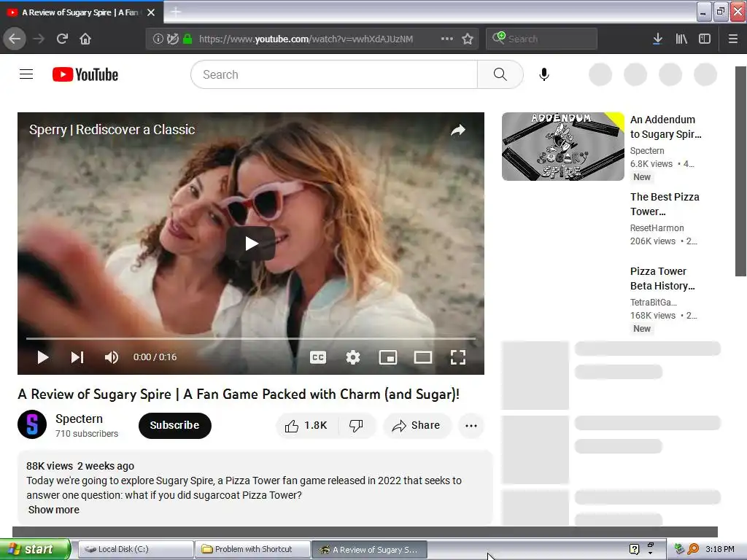Visit ResetHarmon channel text

[657, 227]
